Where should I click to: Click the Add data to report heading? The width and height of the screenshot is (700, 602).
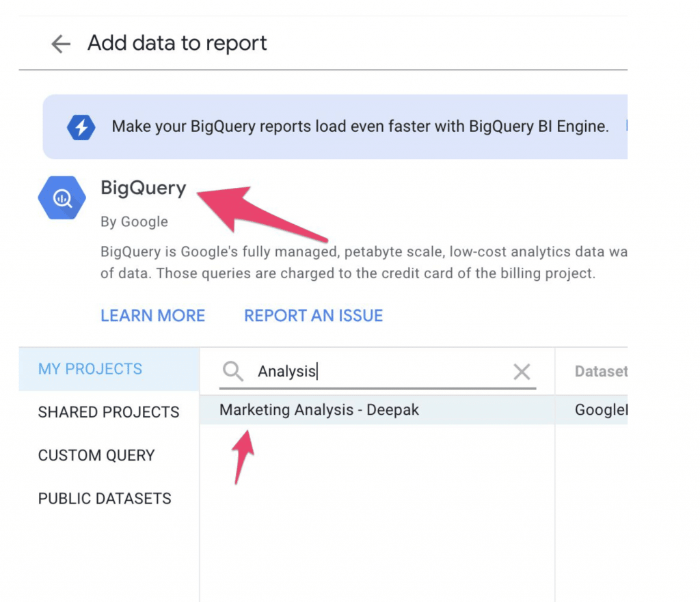177,43
